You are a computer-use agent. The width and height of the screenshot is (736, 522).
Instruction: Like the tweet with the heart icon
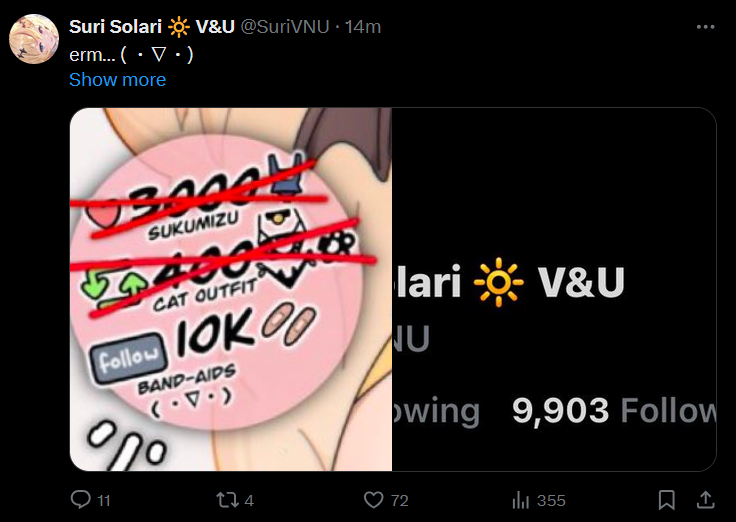pos(374,500)
